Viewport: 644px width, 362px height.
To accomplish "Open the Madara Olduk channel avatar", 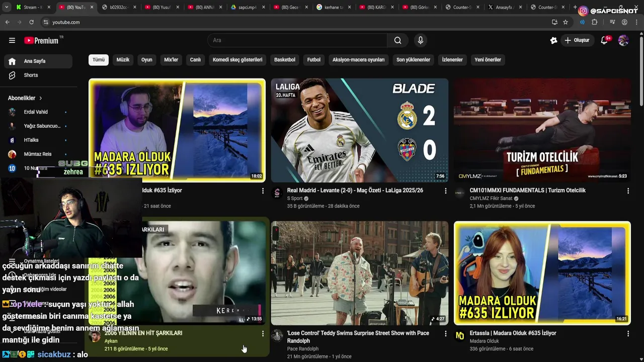I will point(460,336).
